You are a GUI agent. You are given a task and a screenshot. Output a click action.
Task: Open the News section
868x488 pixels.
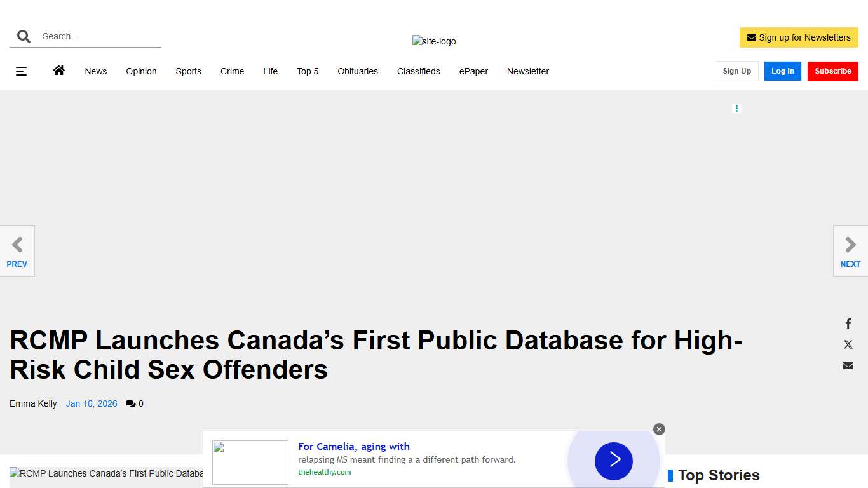95,71
